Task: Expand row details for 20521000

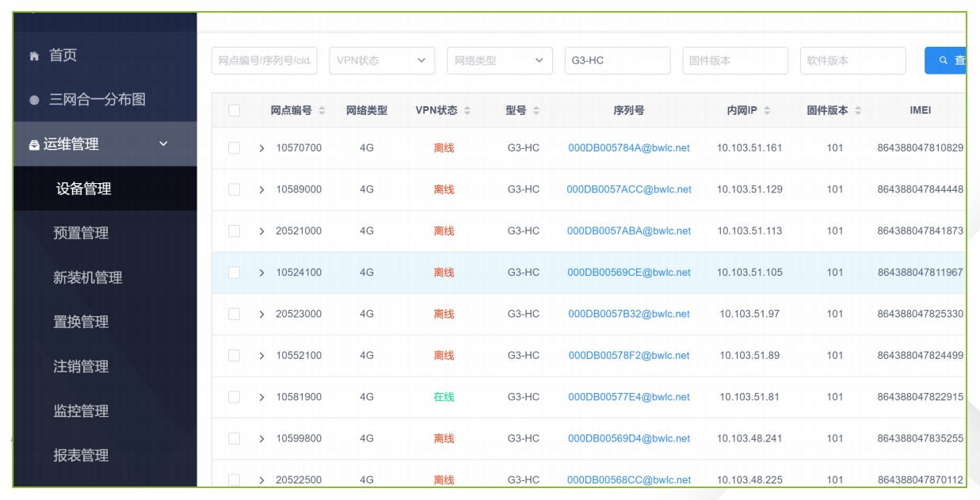Action: pyautogui.click(x=261, y=231)
